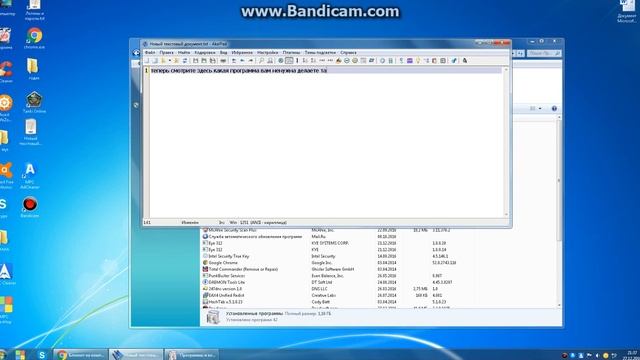Click the taskbar clock
This screenshot has width=640, height=360.
click(631, 355)
